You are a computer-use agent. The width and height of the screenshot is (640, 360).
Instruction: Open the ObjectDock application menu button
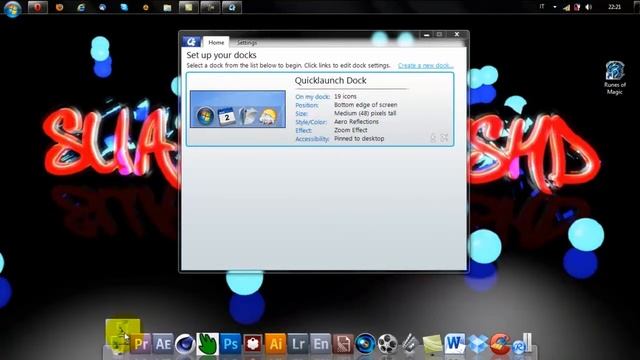coord(191,42)
